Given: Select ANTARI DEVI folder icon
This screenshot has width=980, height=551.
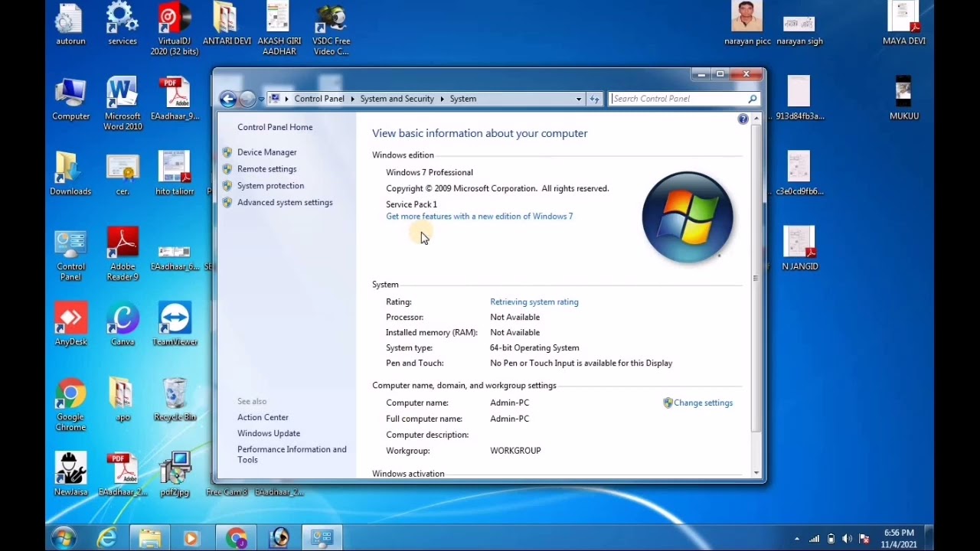Looking at the screenshot, I should click(227, 24).
